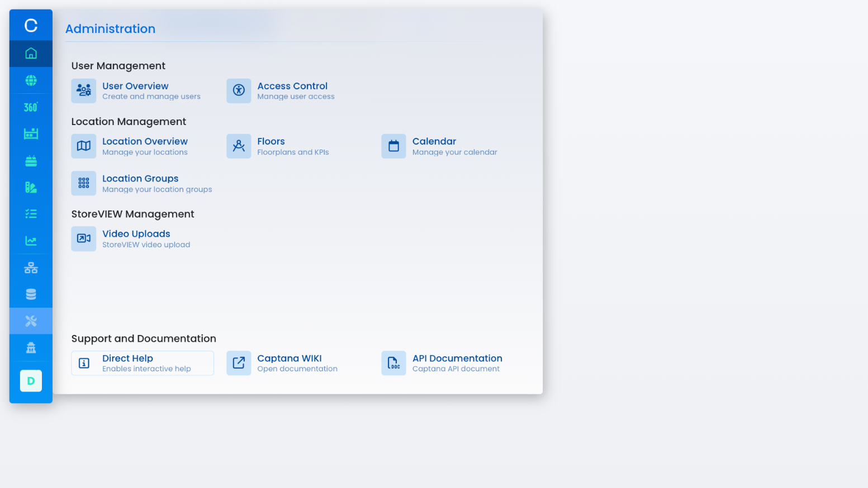
Task: Click the 'Support and Documentation' heading
Action: (144, 339)
